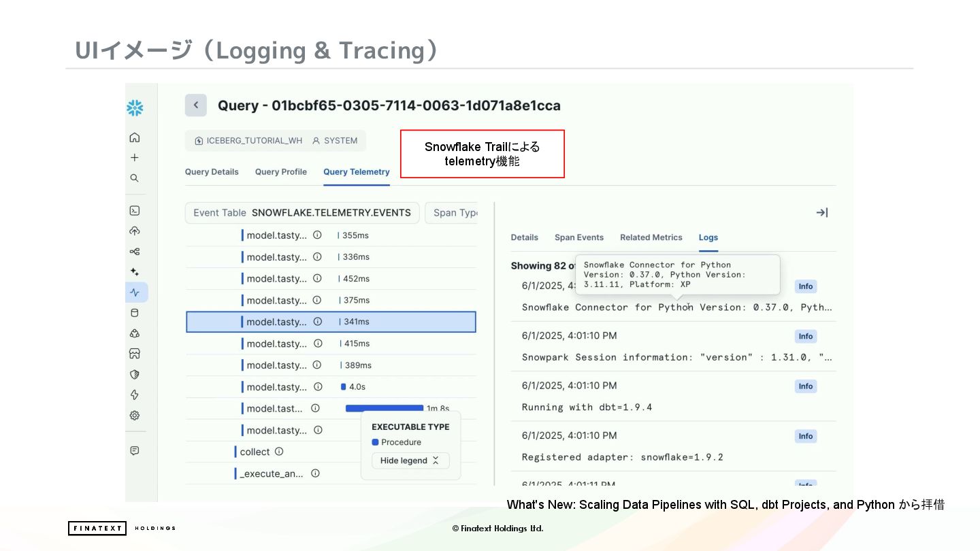Screen dimensions: 980x551
Task: Open the Span Type filter dropdown
Action: tap(452, 212)
